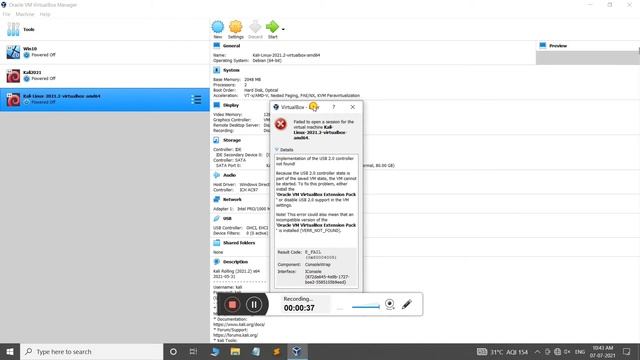Open the Network section title link

(232, 200)
